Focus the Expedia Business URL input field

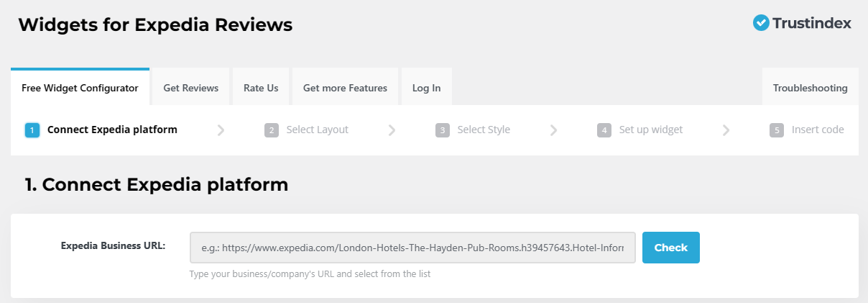(412, 248)
